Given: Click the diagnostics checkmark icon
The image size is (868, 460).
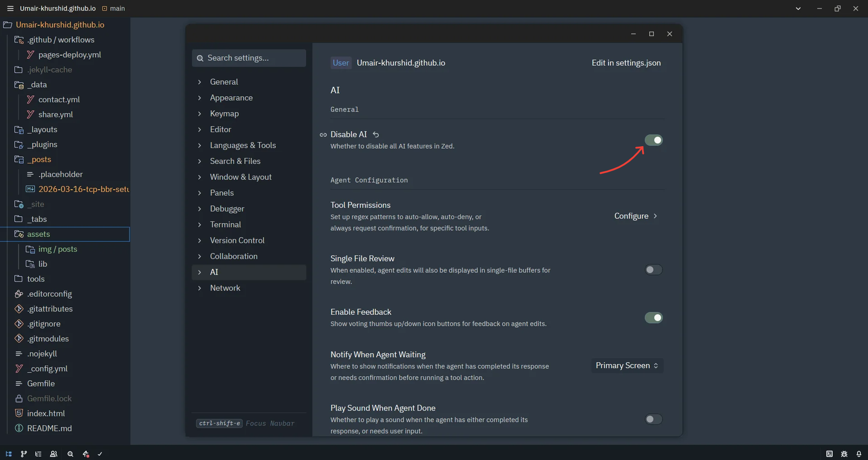Looking at the screenshot, I should tap(100, 454).
